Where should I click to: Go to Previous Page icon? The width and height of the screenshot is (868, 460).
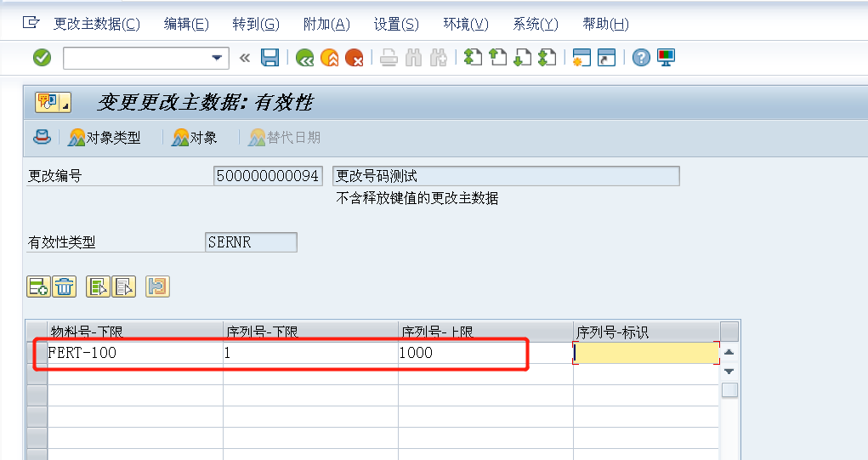pyautogui.click(x=497, y=58)
